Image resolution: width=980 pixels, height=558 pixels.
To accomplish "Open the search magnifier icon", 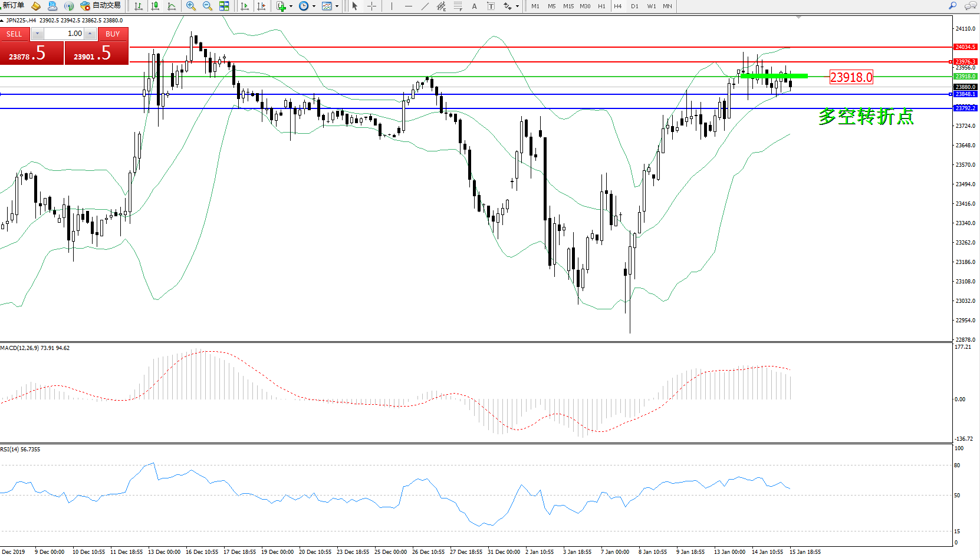I will pyautogui.click(x=952, y=6).
